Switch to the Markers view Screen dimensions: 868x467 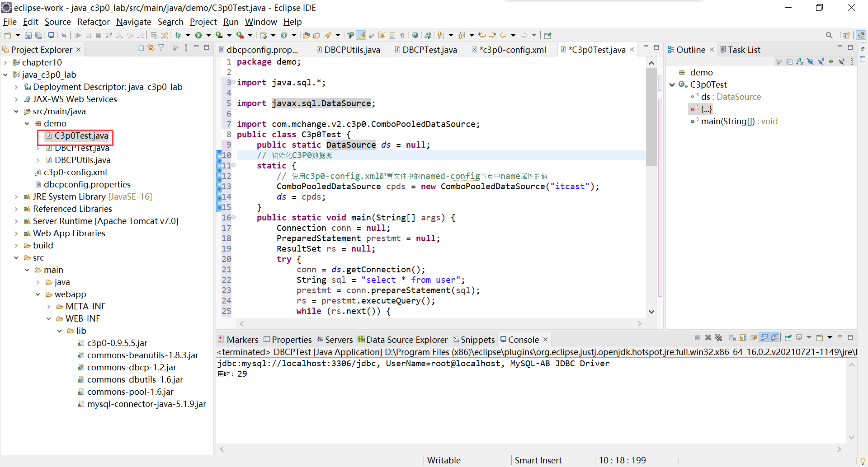click(242, 339)
